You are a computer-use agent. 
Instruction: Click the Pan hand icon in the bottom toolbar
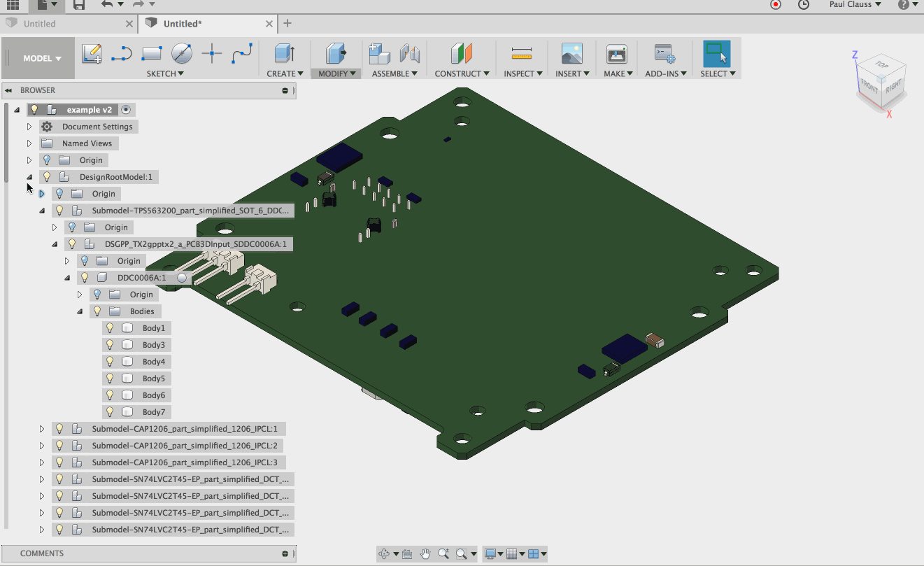pos(425,554)
